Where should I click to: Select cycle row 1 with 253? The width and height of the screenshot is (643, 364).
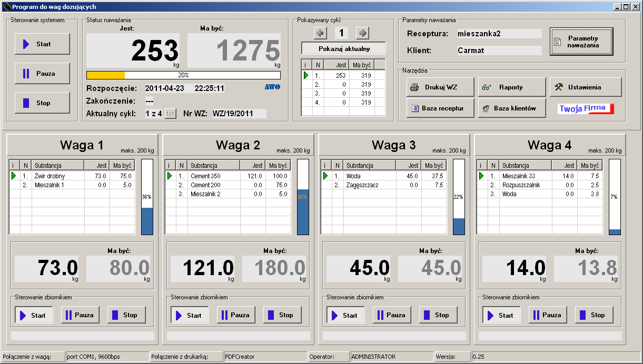[344, 75]
